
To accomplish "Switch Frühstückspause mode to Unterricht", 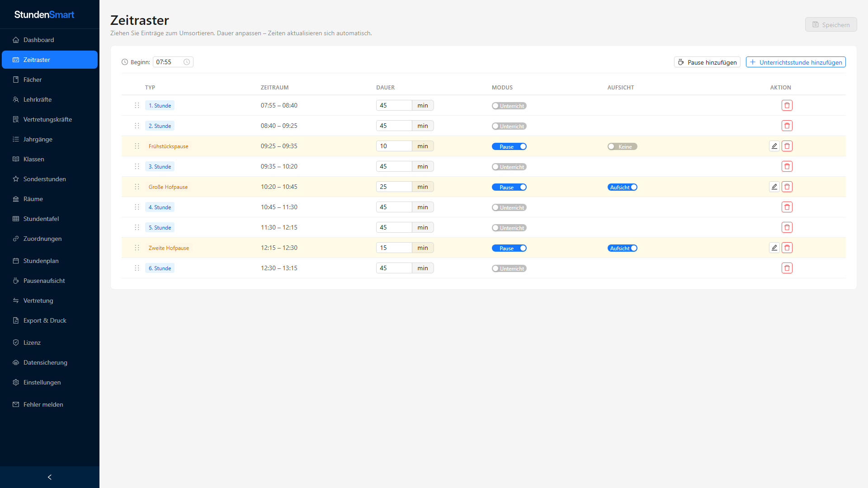I will [x=509, y=146].
